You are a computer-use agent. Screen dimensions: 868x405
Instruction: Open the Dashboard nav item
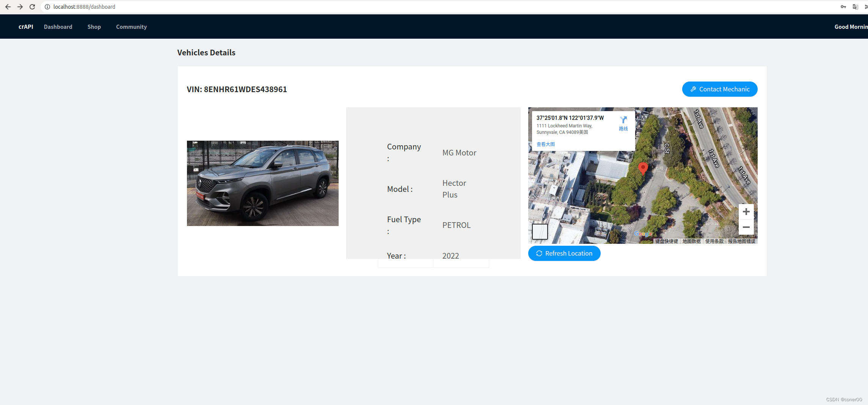(58, 27)
